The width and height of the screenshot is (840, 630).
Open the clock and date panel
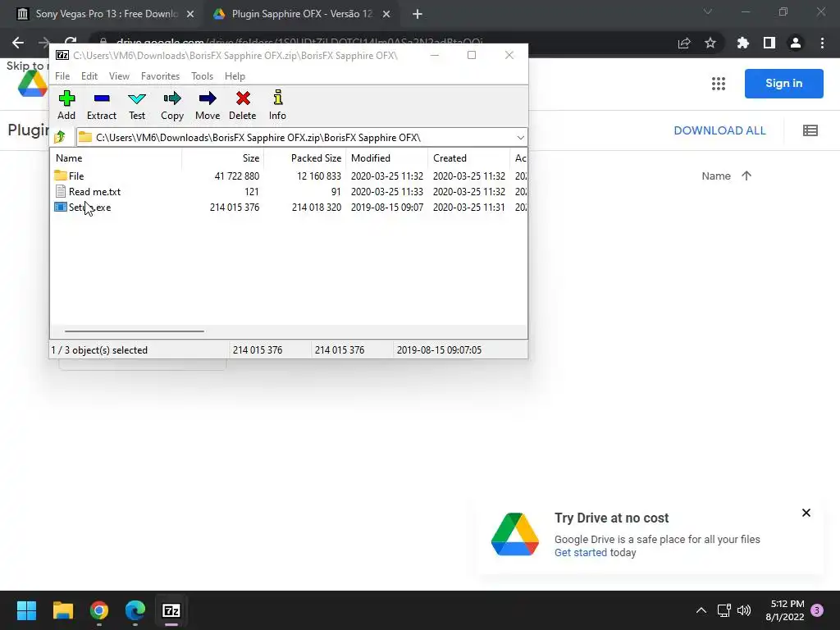click(785, 610)
